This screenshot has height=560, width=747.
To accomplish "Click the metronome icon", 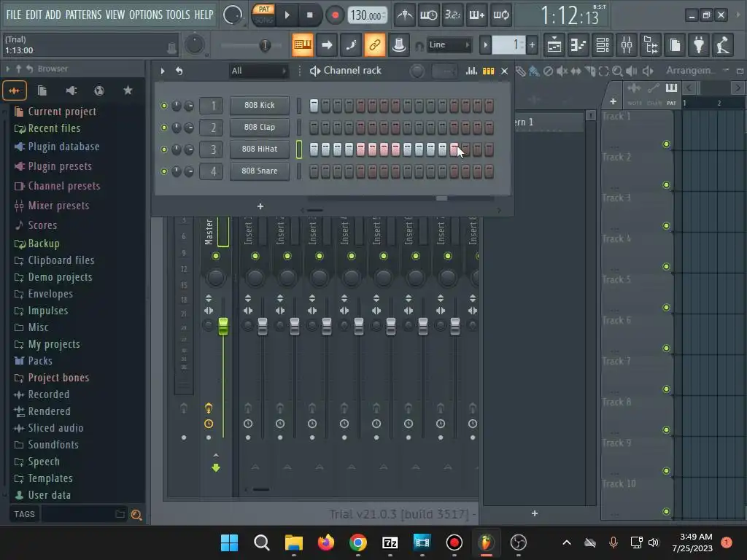I will tap(405, 15).
